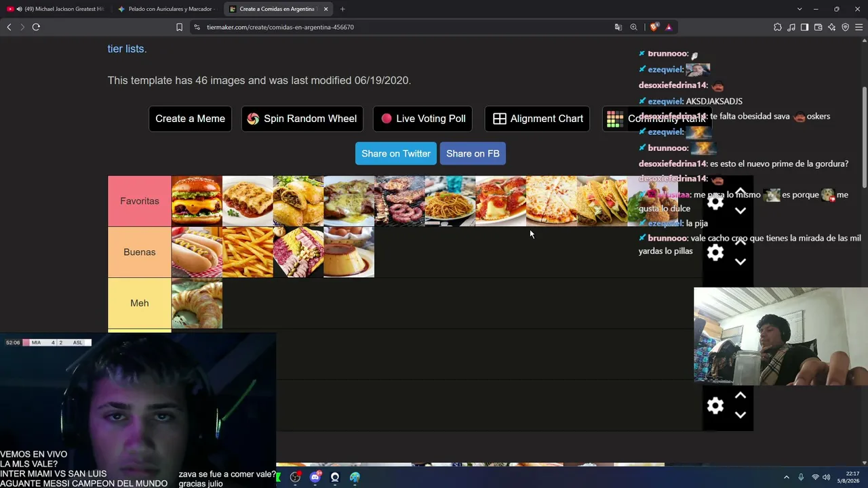The height and width of the screenshot is (488, 868).
Task: Select the grilled asado meats image
Action: 399,201
